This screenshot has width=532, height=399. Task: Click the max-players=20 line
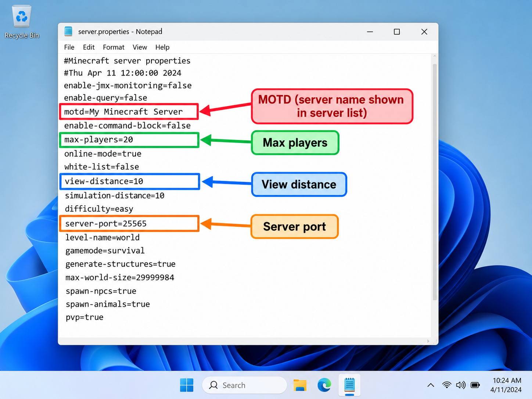(x=98, y=140)
